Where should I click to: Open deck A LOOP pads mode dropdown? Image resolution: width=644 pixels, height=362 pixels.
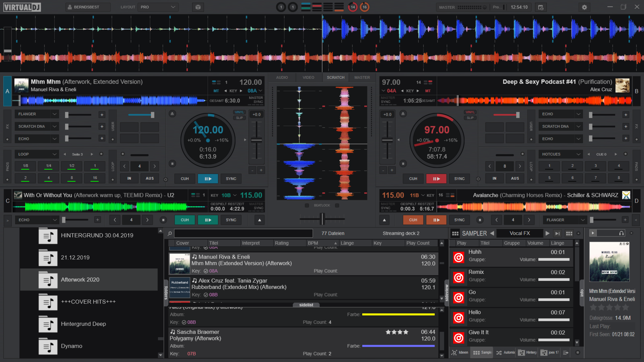(37, 154)
